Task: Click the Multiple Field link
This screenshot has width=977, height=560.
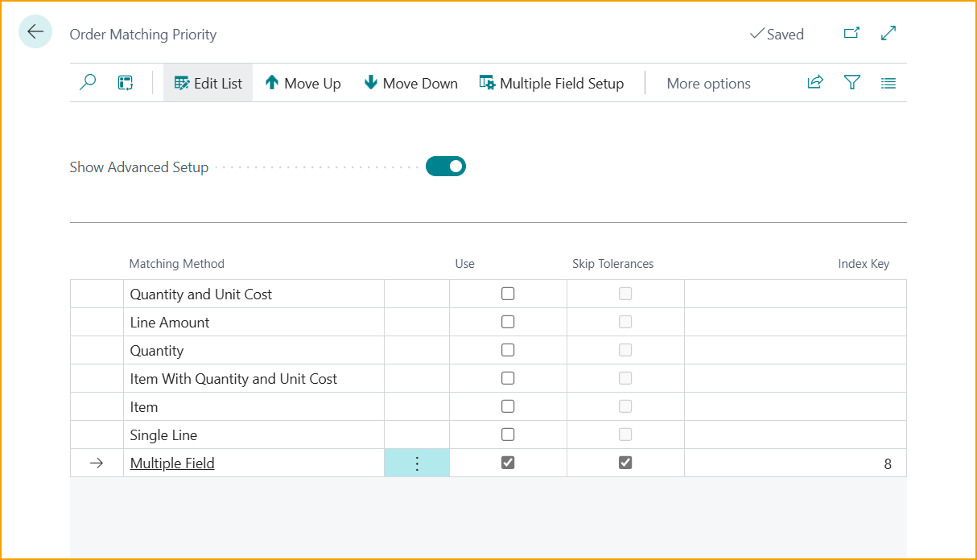Action: [x=172, y=463]
